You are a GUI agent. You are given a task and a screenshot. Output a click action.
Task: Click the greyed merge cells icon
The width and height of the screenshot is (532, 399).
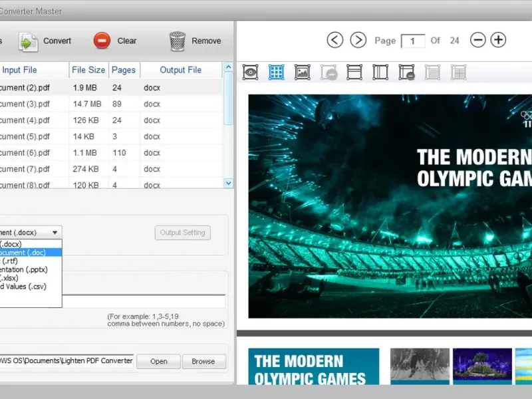click(433, 72)
